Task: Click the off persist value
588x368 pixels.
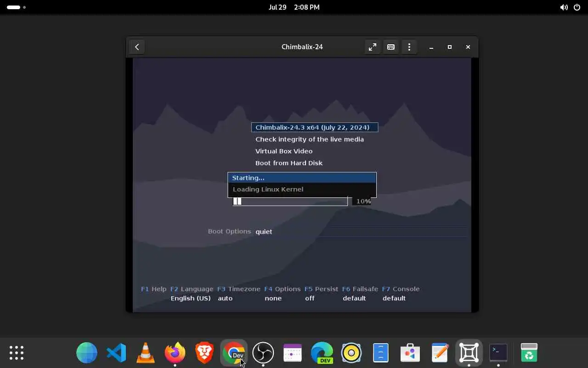Action: (x=310, y=298)
